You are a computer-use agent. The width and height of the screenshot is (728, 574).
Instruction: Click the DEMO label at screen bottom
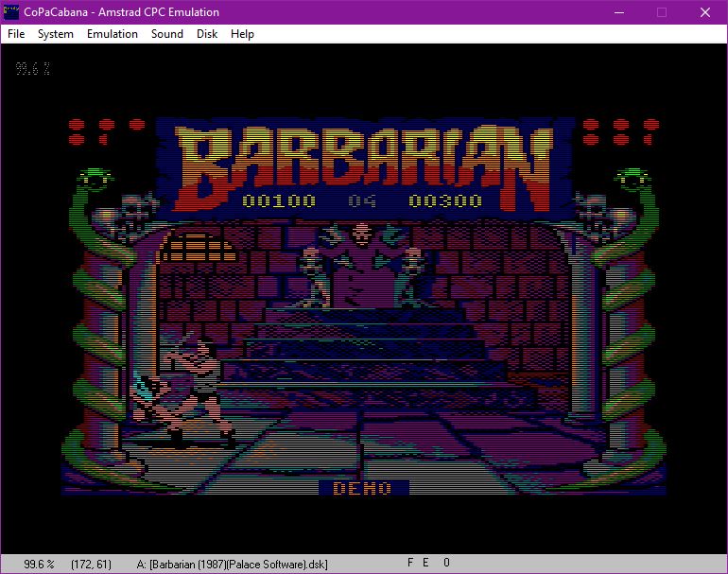click(x=363, y=488)
